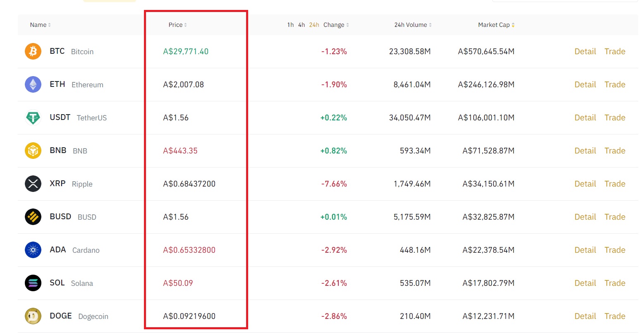Screen dimensions: 644x333
Task: Sort by Market Cap column arrows
Action: pyautogui.click(x=513, y=25)
